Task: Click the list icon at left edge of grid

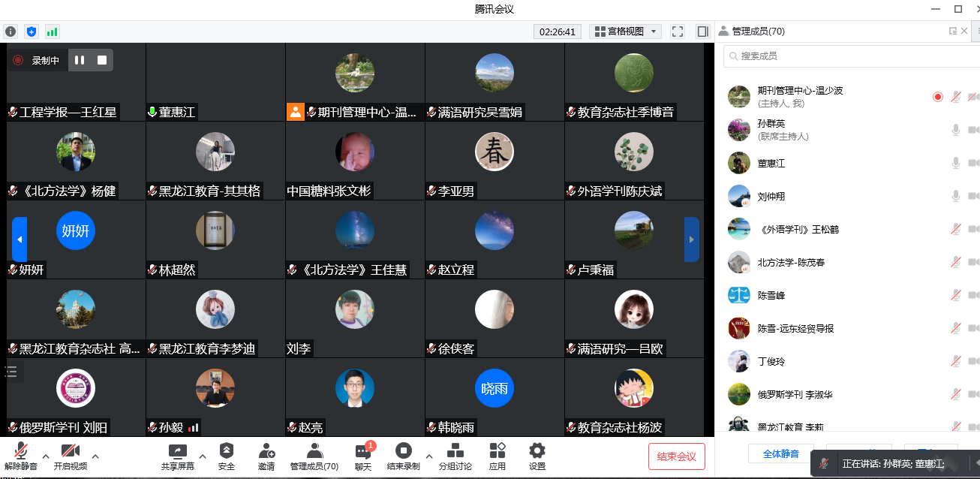Action: pyautogui.click(x=11, y=371)
